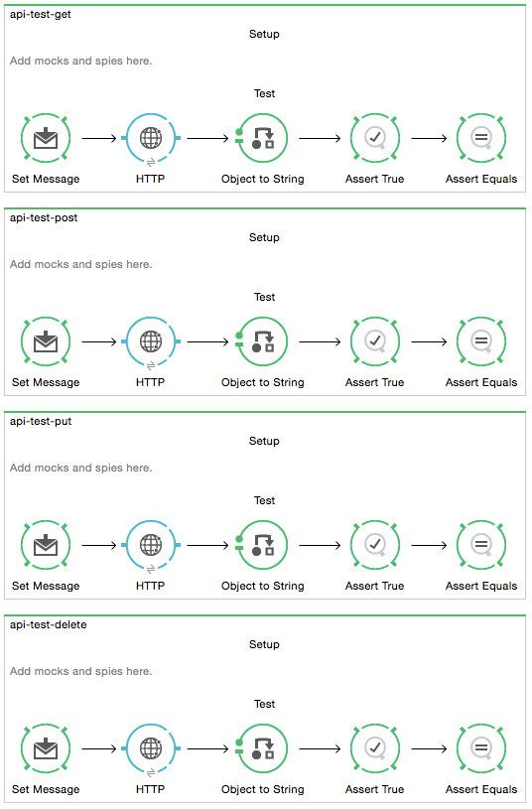Select Object to String in api-test-put flow
Viewport: 532px width, 809px height.
(263, 545)
